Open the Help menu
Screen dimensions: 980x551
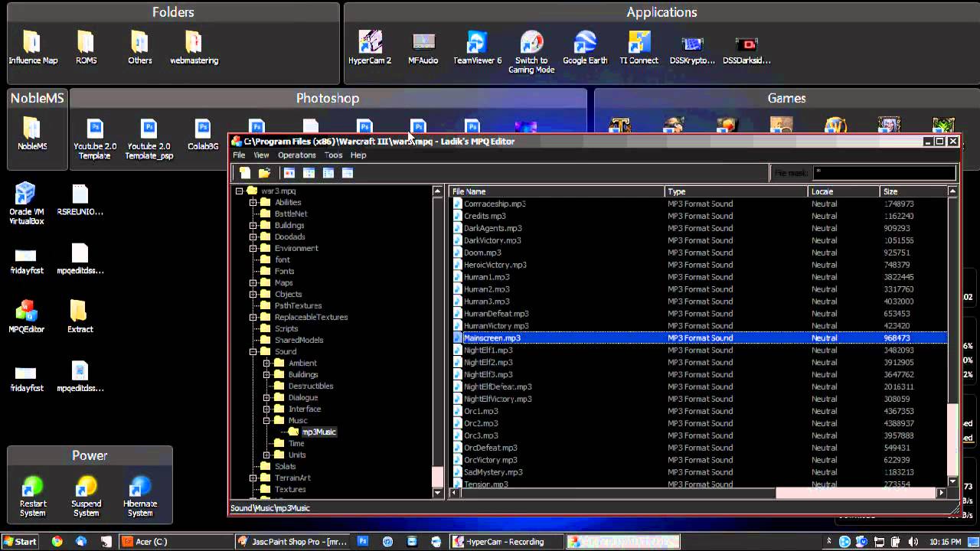click(358, 155)
